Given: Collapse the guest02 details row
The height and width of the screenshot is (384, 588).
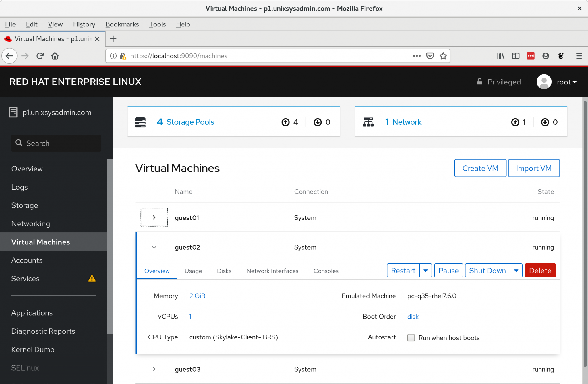Looking at the screenshot, I should 154,247.
